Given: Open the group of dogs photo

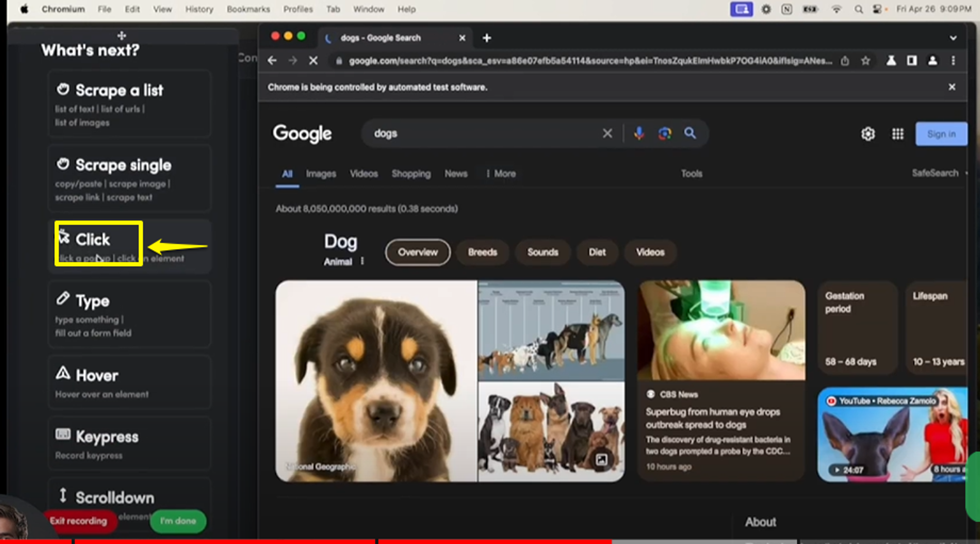Looking at the screenshot, I should [x=551, y=432].
